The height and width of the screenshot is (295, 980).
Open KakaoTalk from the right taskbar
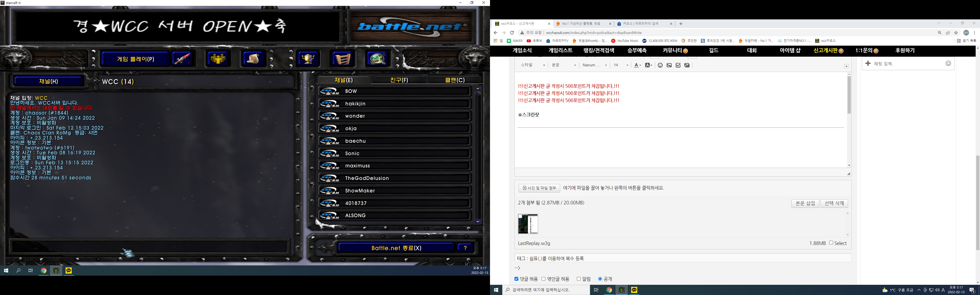(x=634, y=290)
